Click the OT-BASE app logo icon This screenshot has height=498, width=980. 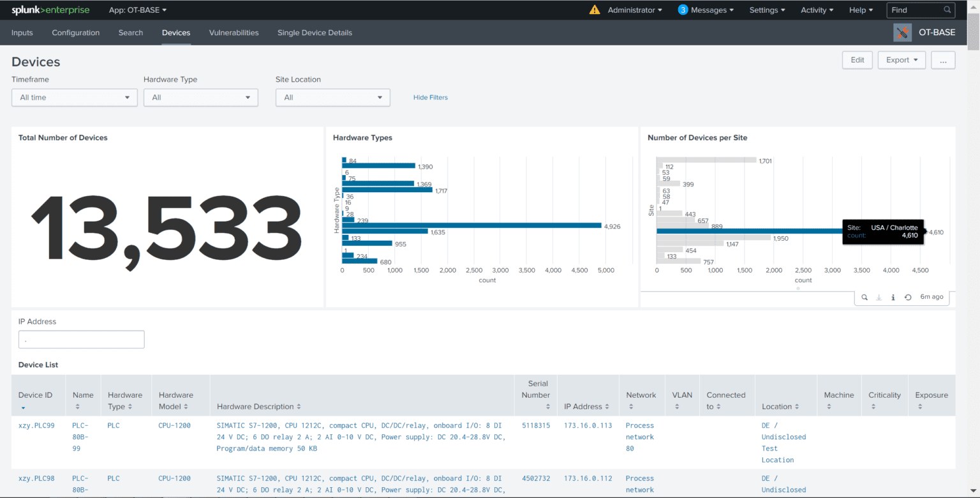click(x=902, y=33)
